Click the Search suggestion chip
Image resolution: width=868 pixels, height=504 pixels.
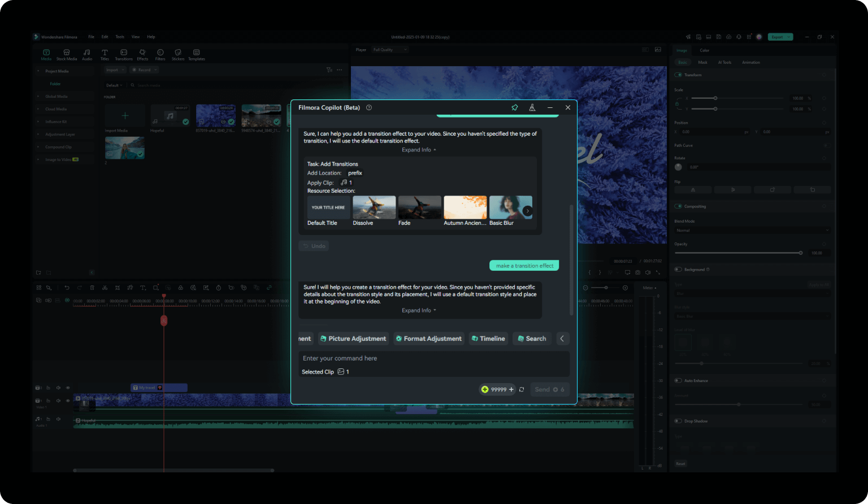tap(532, 338)
